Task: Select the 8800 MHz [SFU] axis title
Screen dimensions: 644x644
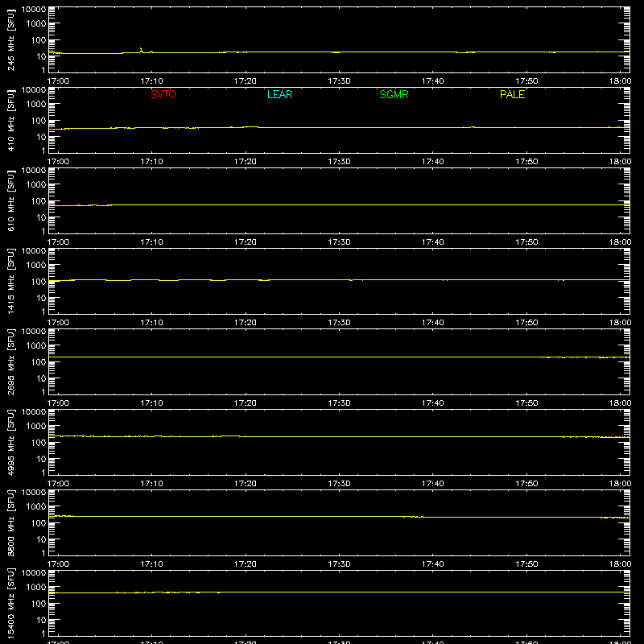Action: coord(11,522)
